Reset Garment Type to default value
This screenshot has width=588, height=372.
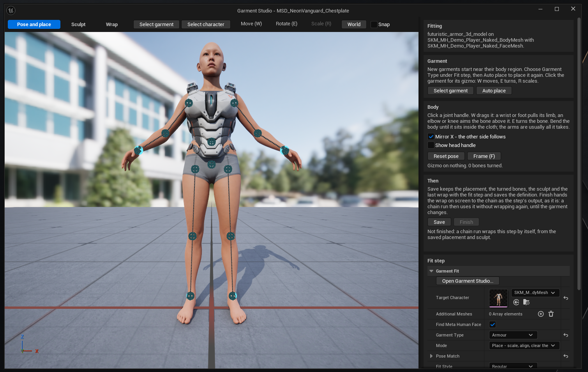[566, 335]
